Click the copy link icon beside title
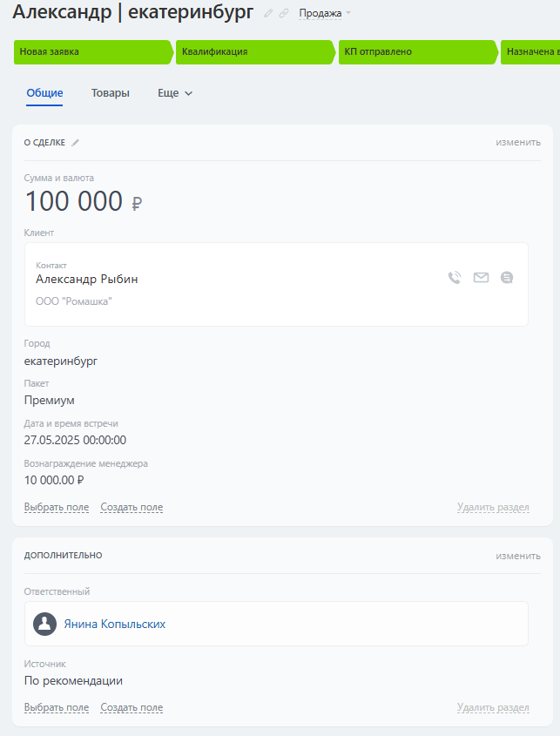 point(283,13)
